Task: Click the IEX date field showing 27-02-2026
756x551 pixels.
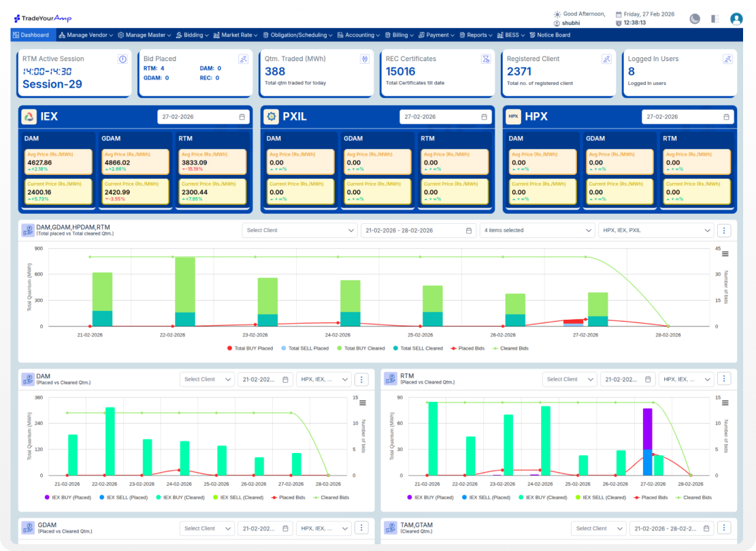Action: [x=201, y=117]
